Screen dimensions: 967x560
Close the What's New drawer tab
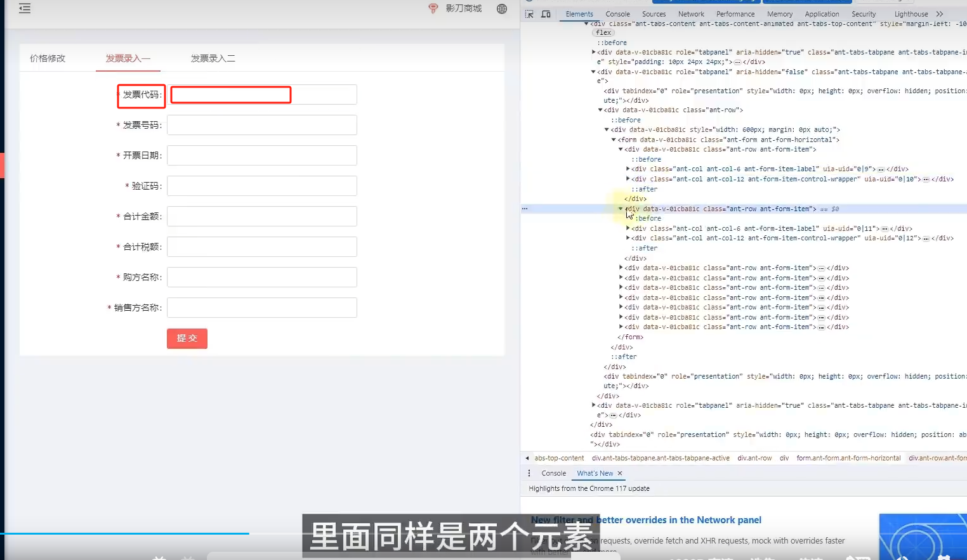pyautogui.click(x=620, y=473)
